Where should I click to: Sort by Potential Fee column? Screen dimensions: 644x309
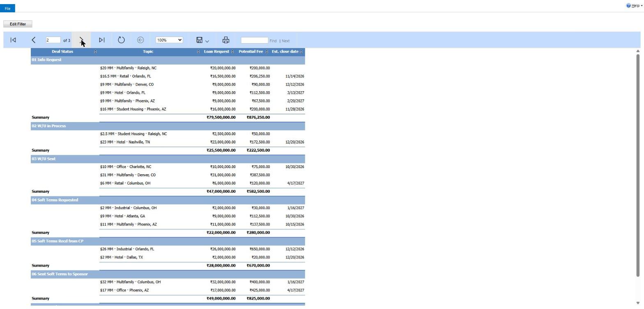click(267, 51)
